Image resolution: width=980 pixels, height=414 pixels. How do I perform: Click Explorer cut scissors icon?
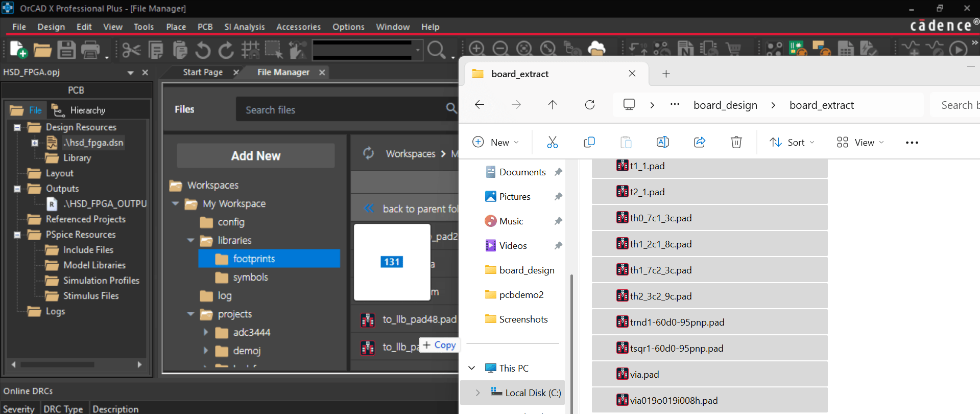pos(552,142)
